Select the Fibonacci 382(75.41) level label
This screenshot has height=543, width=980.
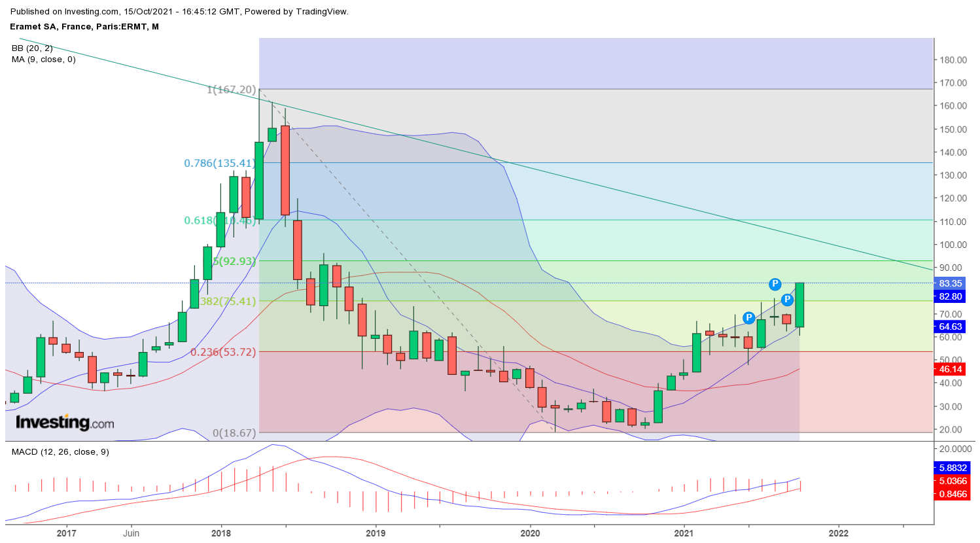coord(228,302)
